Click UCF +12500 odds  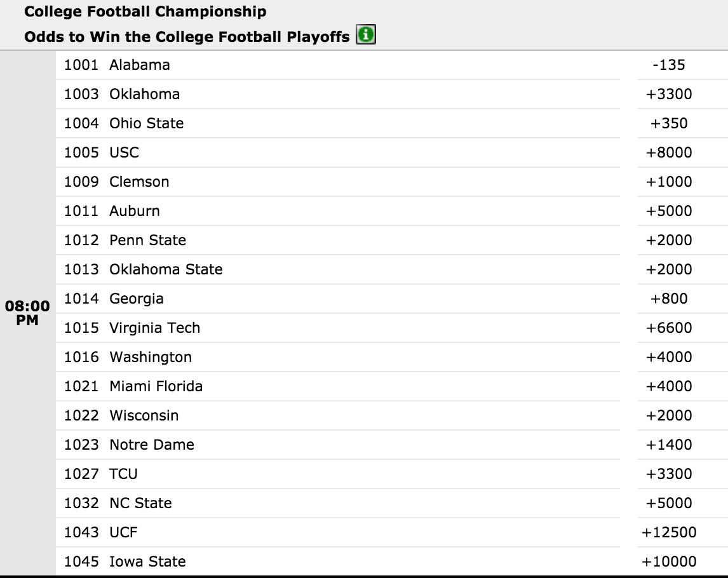point(668,532)
